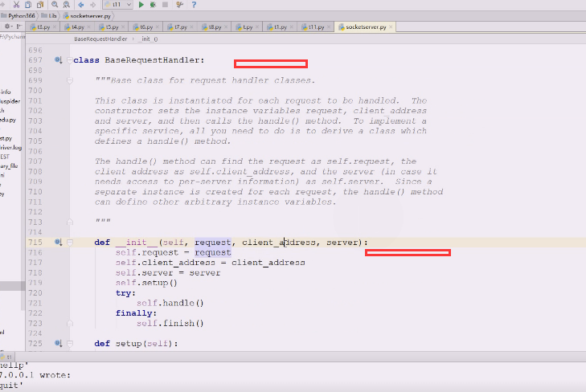586x392 pixels.
Task: Click 'class BaseRequestHandler:' code text
Action: tap(139, 60)
